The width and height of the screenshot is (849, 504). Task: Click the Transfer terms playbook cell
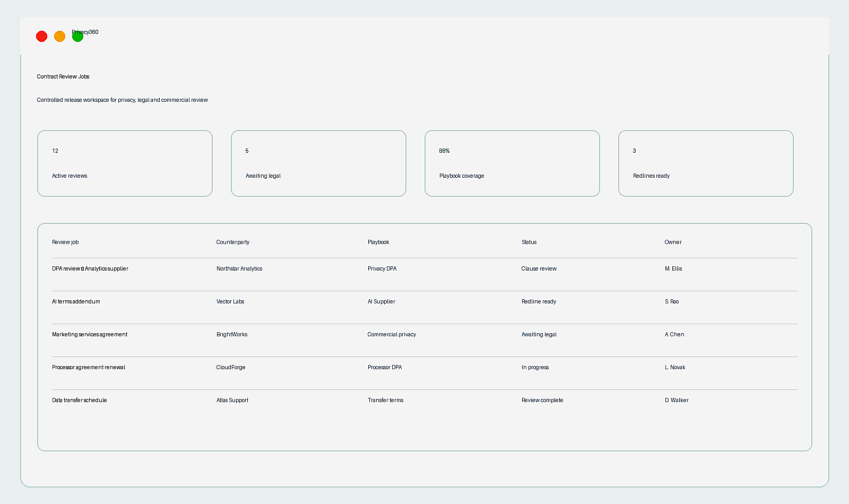click(x=386, y=400)
